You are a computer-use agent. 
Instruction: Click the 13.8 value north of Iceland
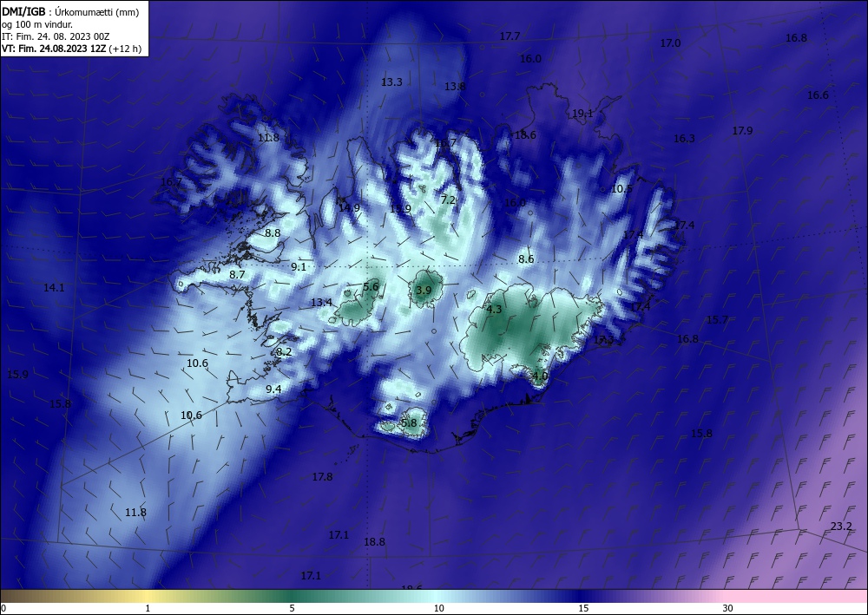(455, 86)
